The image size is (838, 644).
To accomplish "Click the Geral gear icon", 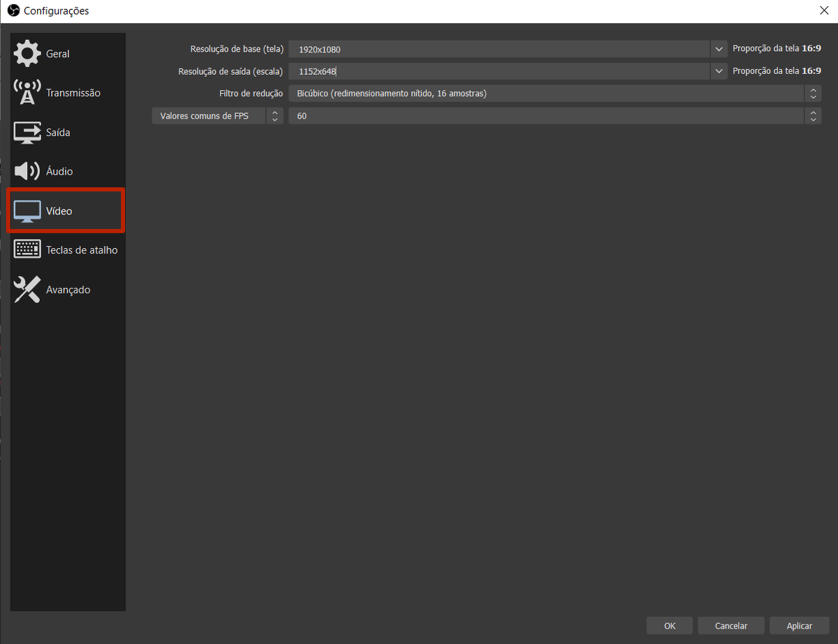I will click(x=27, y=54).
